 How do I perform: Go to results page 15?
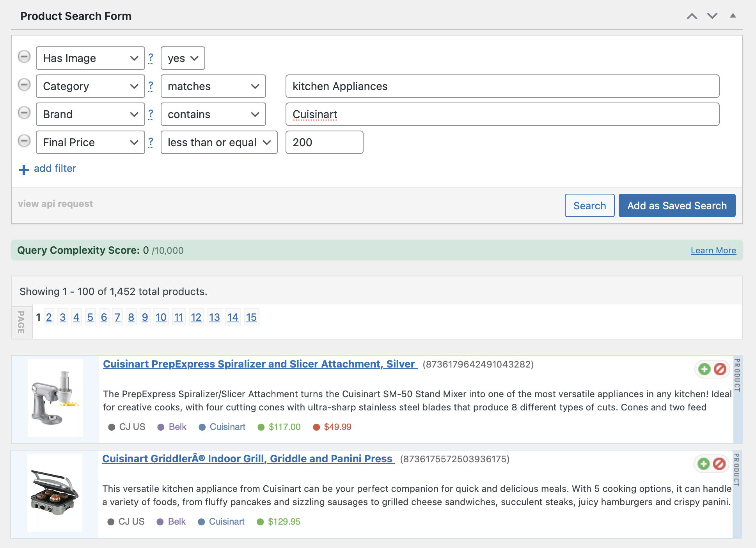click(x=252, y=317)
